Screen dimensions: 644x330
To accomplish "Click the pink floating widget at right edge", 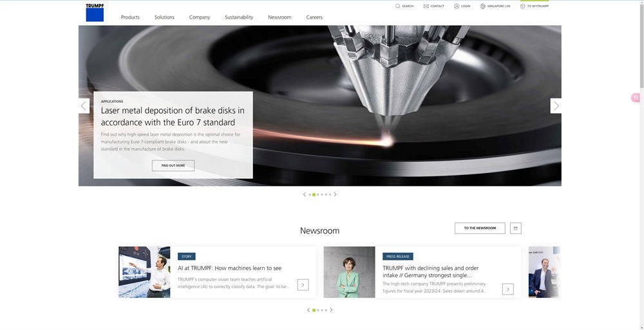I will (x=636, y=97).
